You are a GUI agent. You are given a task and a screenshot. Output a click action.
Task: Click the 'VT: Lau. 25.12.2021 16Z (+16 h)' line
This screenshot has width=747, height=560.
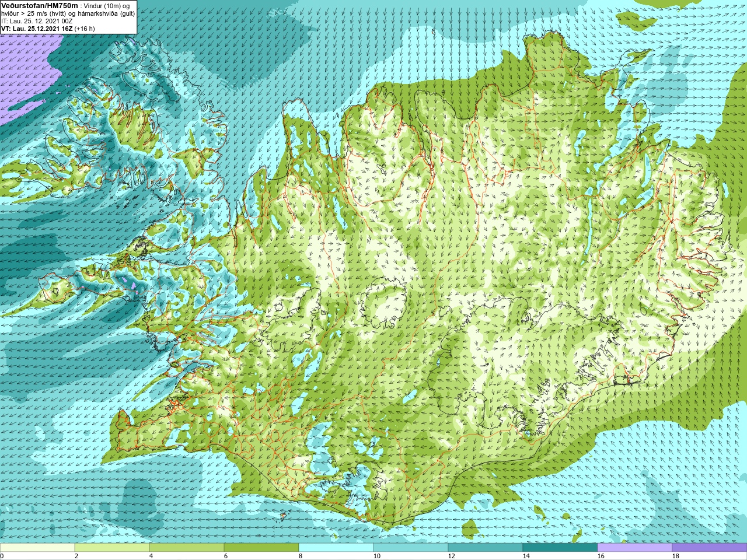point(48,29)
